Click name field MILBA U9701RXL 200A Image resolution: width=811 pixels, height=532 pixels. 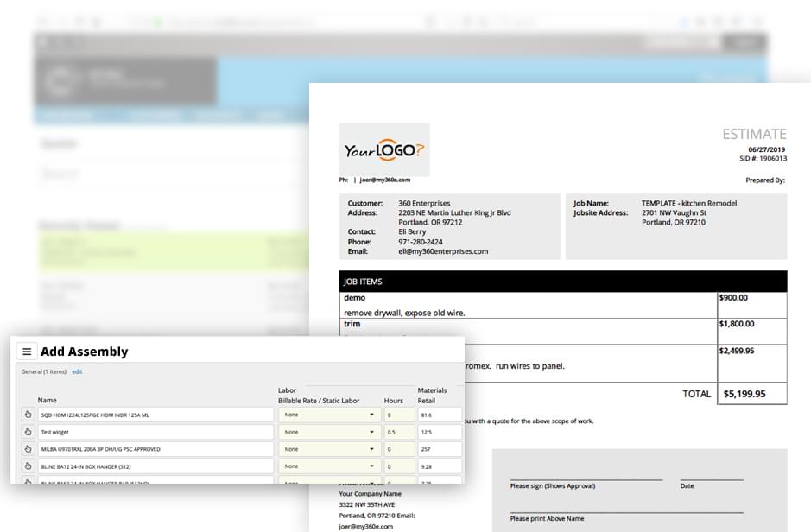155,449
